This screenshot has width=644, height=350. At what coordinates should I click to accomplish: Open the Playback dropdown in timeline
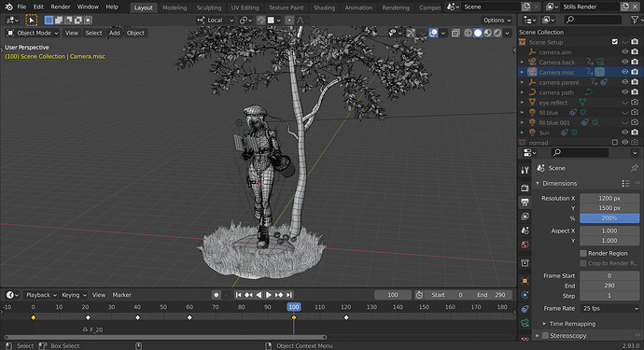[41, 295]
